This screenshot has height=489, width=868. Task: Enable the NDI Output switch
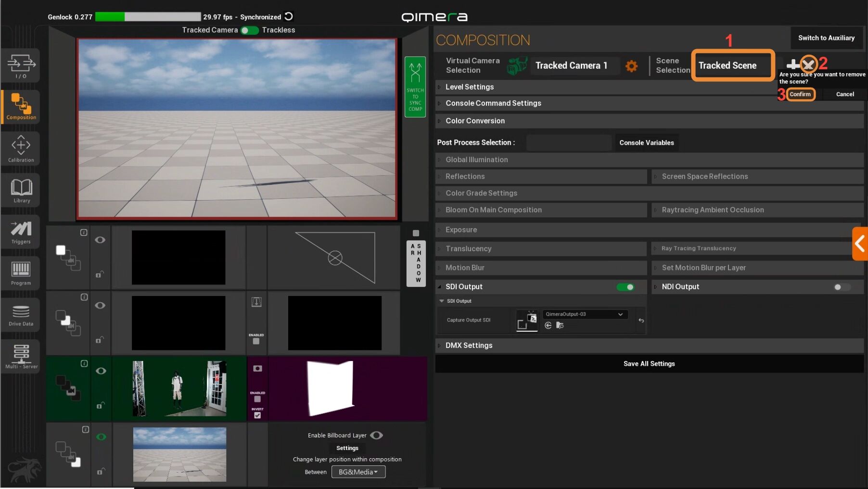point(842,287)
